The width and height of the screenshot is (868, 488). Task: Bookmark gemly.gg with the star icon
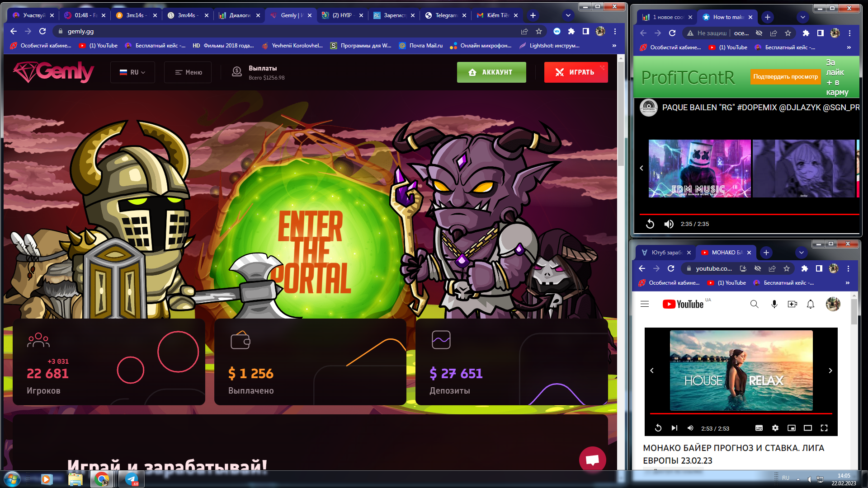click(x=538, y=31)
